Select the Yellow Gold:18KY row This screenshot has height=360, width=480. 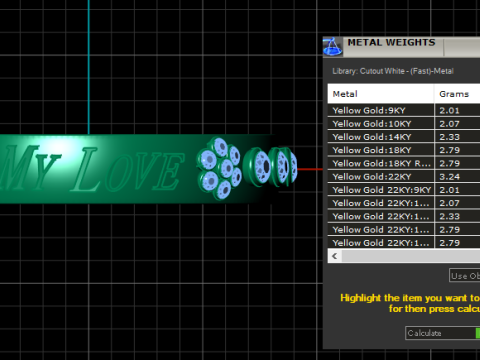(404, 150)
